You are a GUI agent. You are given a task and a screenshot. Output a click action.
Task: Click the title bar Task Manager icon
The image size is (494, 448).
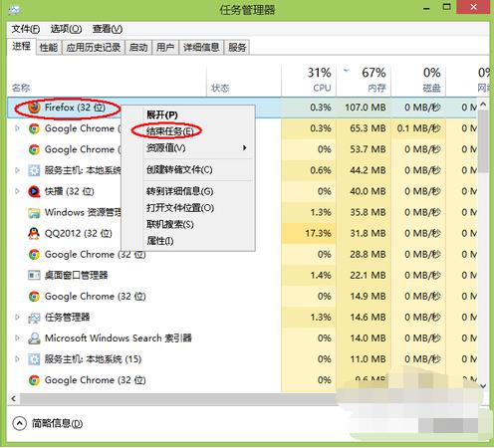(x=14, y=10)
